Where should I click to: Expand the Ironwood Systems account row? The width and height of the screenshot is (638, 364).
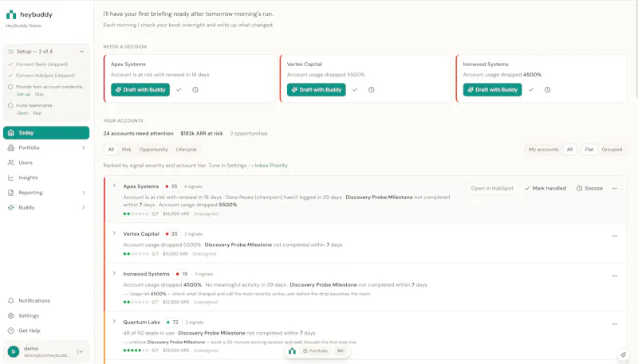[x=114, y=273]
